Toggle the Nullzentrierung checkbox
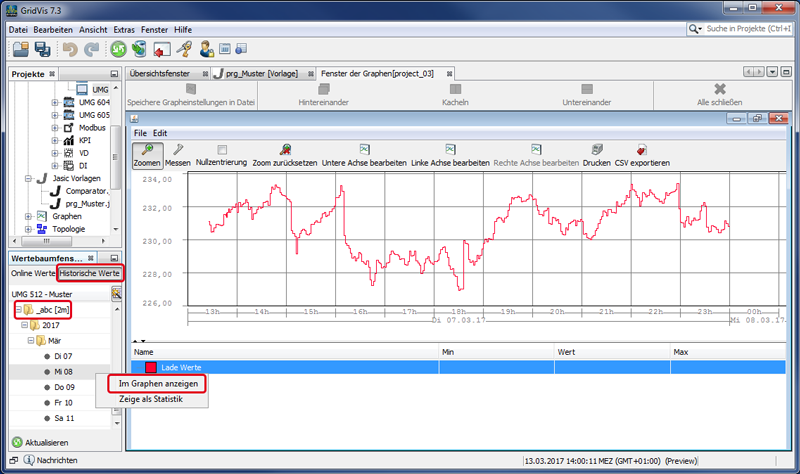Viewport: 800px width, 474px height. point(221,149)
